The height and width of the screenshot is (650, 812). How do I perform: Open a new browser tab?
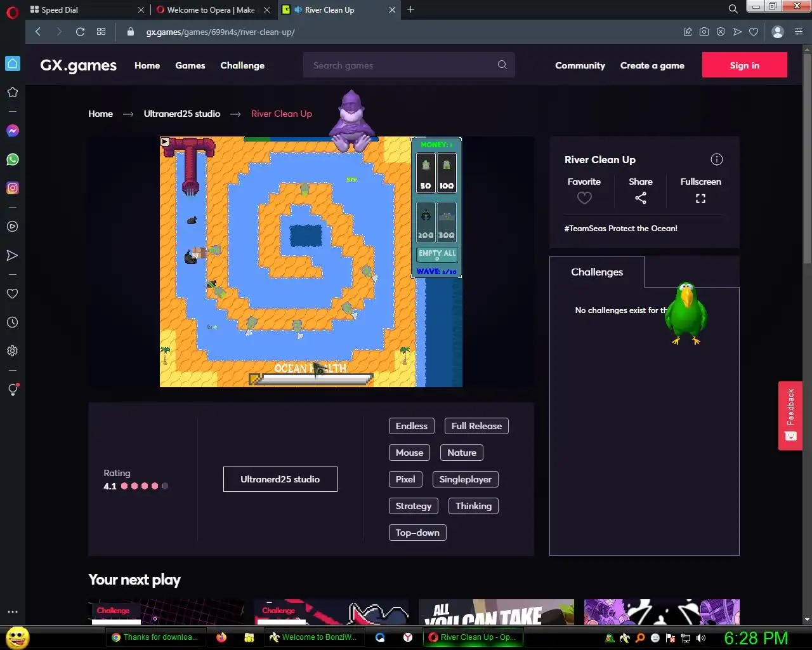click(x=411, y=10)
